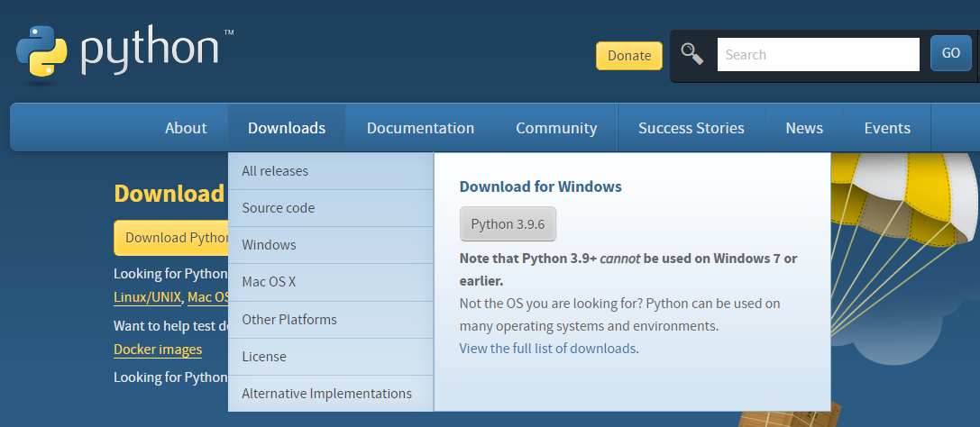Open the Docker images link
The image size is (980, 427).
158,350
